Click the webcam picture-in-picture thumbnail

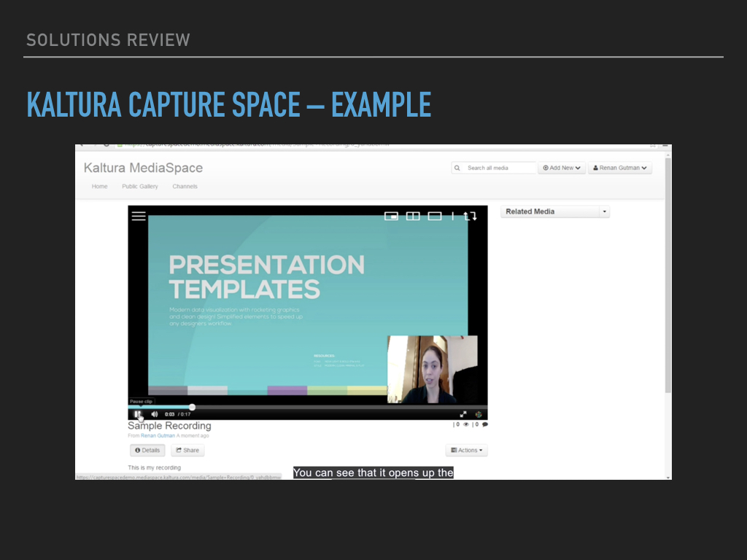432,370
